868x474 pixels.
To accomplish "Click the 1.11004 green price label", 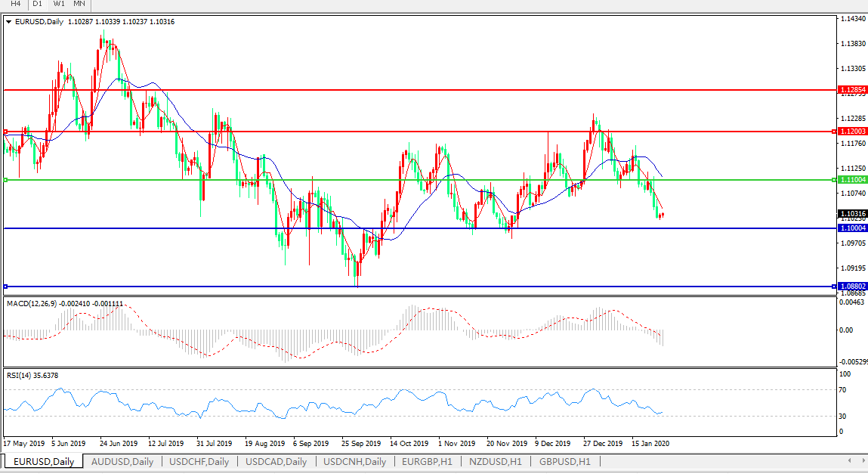I will point(853,180).
